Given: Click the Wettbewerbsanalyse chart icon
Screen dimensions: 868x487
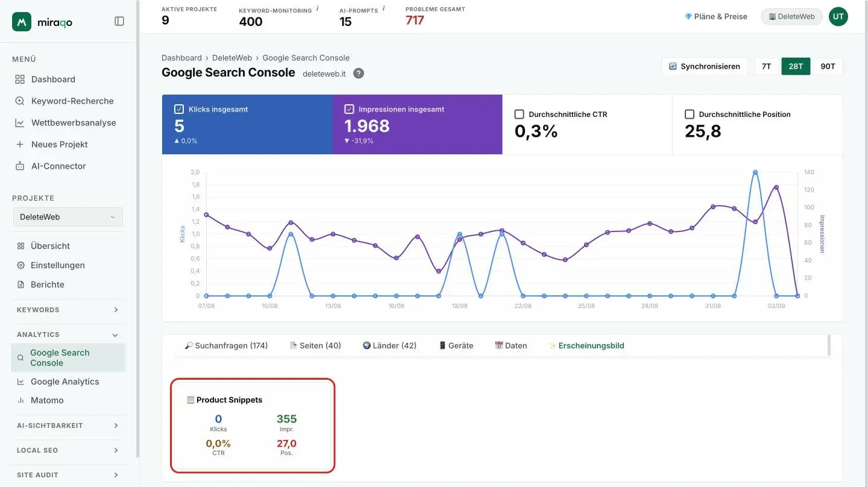Looking at the screenshot, I should [20, 122].
